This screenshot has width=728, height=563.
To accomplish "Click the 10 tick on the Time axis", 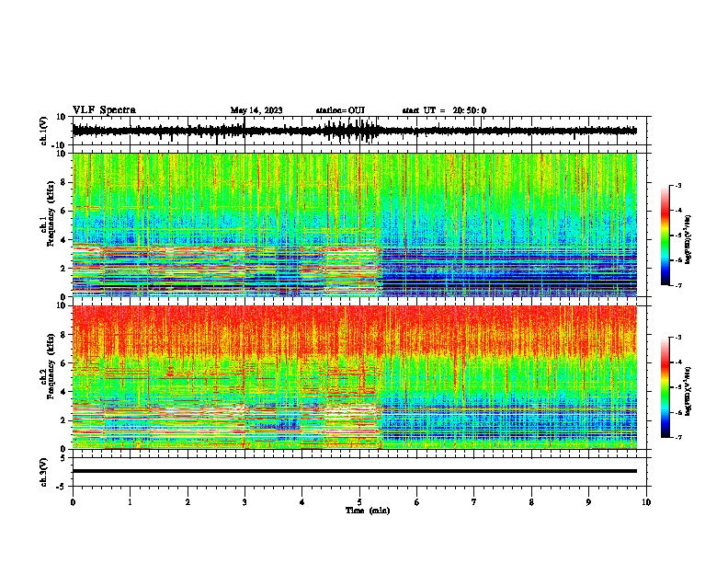I will [x=646, y=502].
